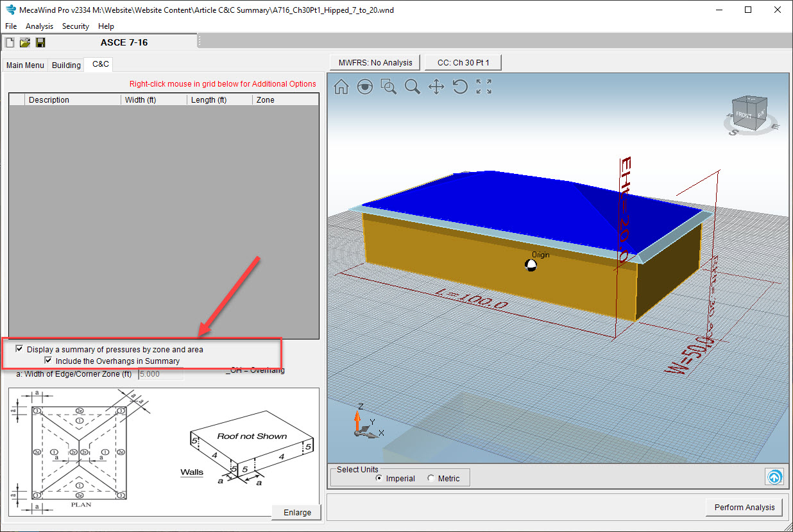Save the project using the save icon

coord(40,42)
